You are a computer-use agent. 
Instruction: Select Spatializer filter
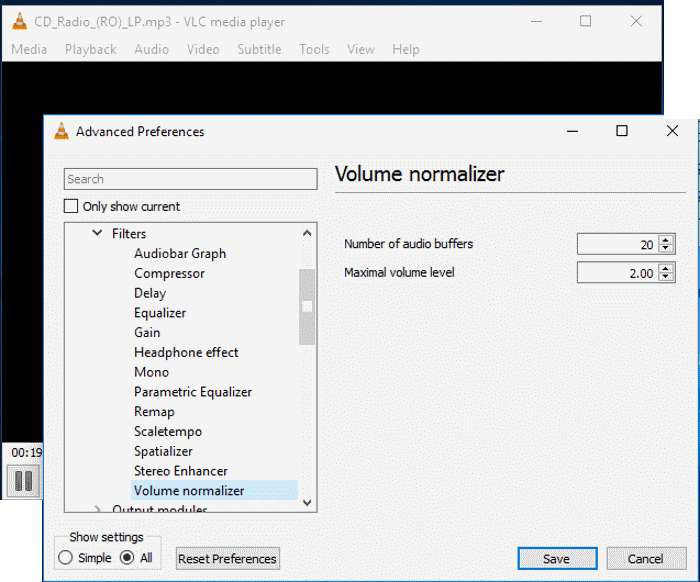[x=163, y=451]
